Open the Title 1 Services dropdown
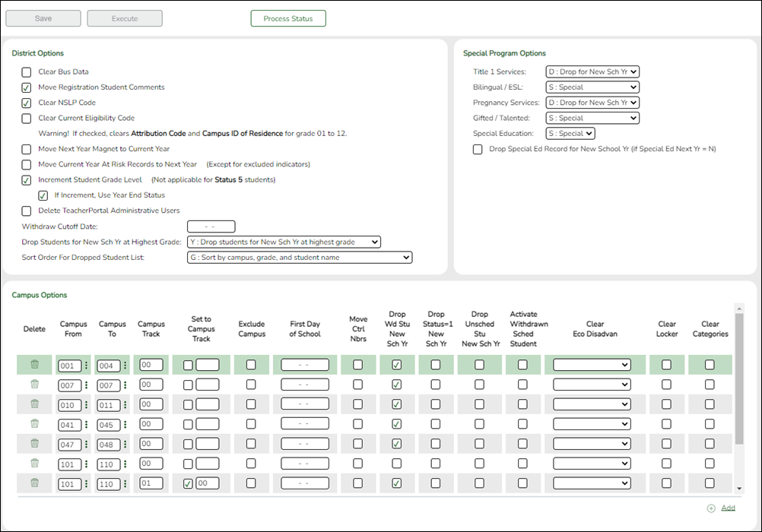The image size is (762, 532). coord(592,72)
